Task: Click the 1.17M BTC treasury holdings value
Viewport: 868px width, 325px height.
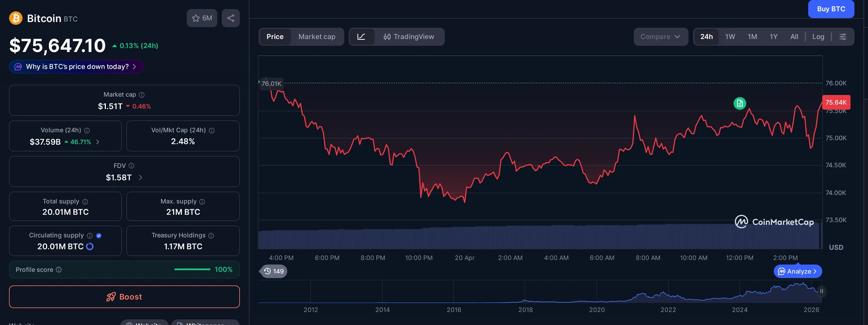Action: pyautogui.click(x=183, y=247)
